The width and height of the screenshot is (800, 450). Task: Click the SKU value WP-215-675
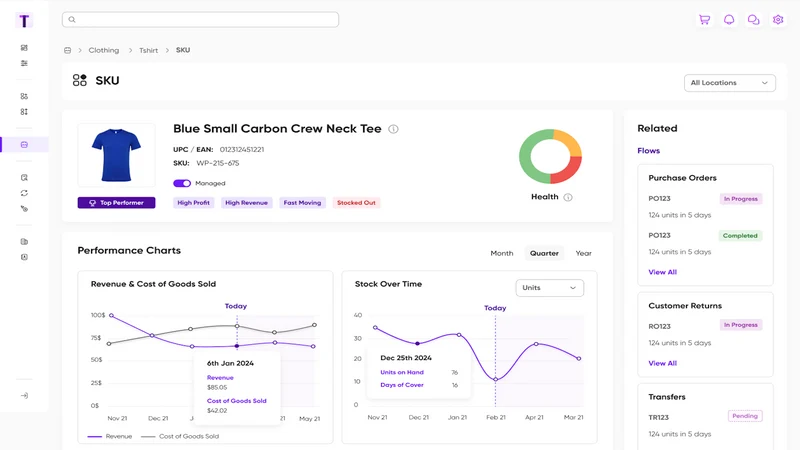[x=218, y=163]
